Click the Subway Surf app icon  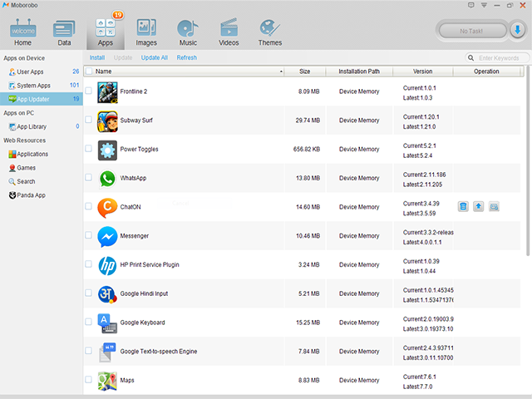(107, 121)
